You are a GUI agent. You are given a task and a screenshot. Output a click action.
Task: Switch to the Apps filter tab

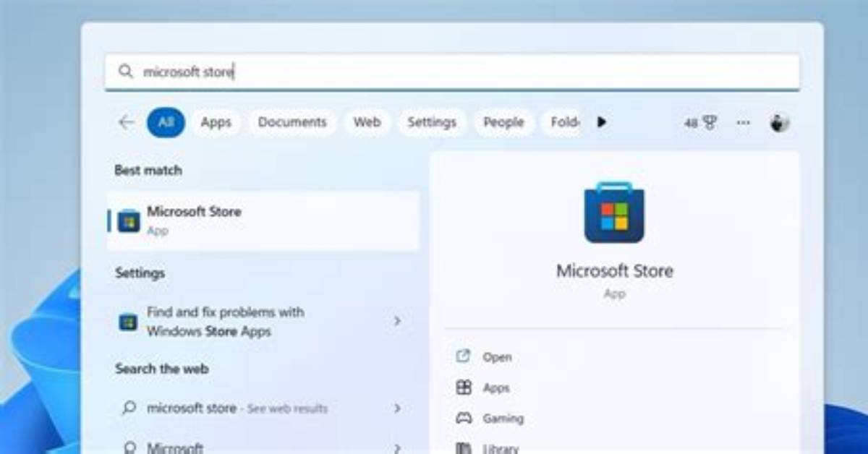pyautogui.click(x=216, y=122)
